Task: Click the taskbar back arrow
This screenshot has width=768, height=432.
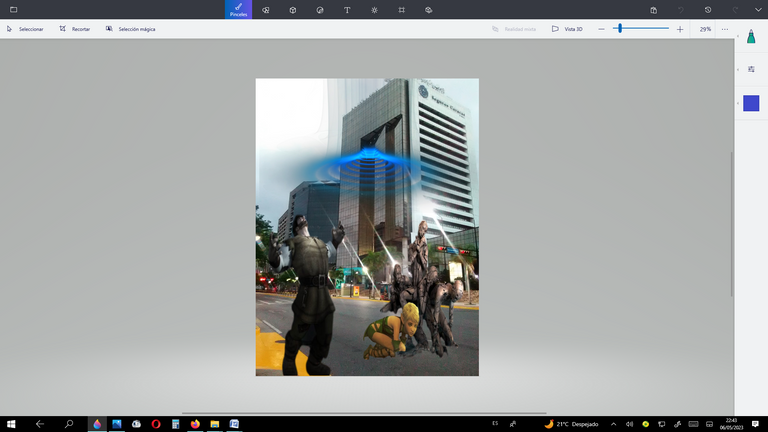Action: click(x=40, y=424)
